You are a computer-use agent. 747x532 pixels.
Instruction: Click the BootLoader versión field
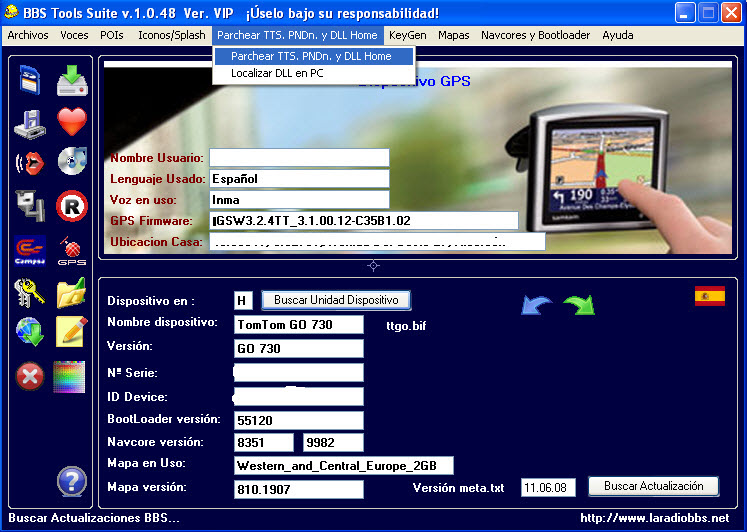click(x=299, y=421)
